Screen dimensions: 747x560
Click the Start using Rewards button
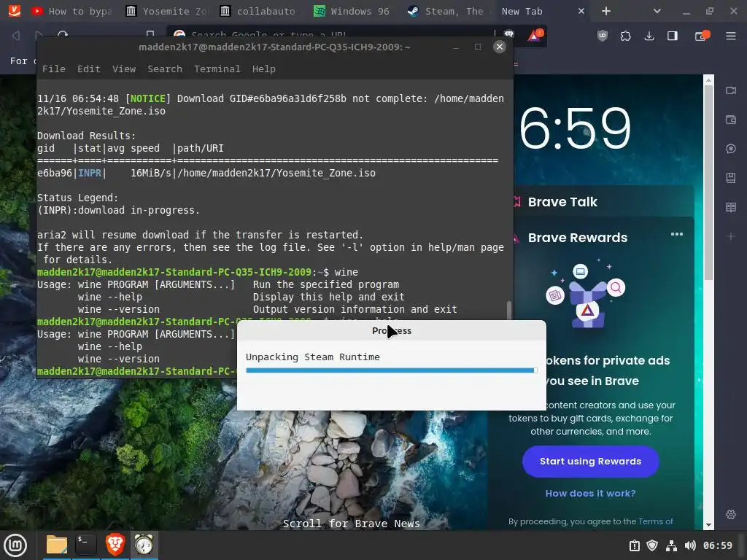click(590, 461)
